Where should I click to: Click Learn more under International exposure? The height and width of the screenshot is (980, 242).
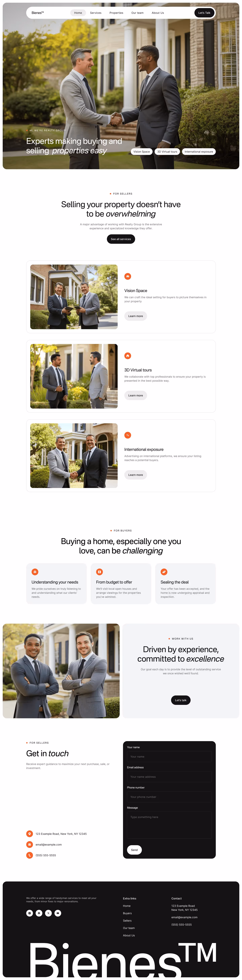point(136,475)
